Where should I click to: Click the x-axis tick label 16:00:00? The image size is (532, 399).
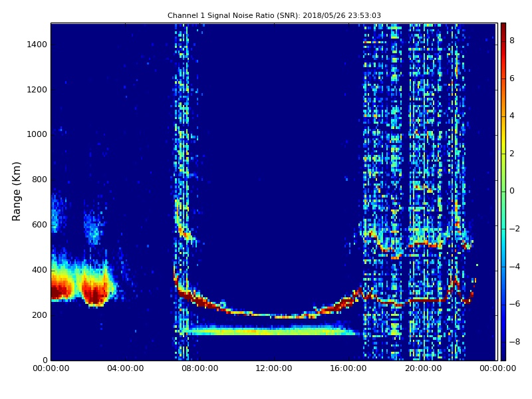click(x=348, y=368)
